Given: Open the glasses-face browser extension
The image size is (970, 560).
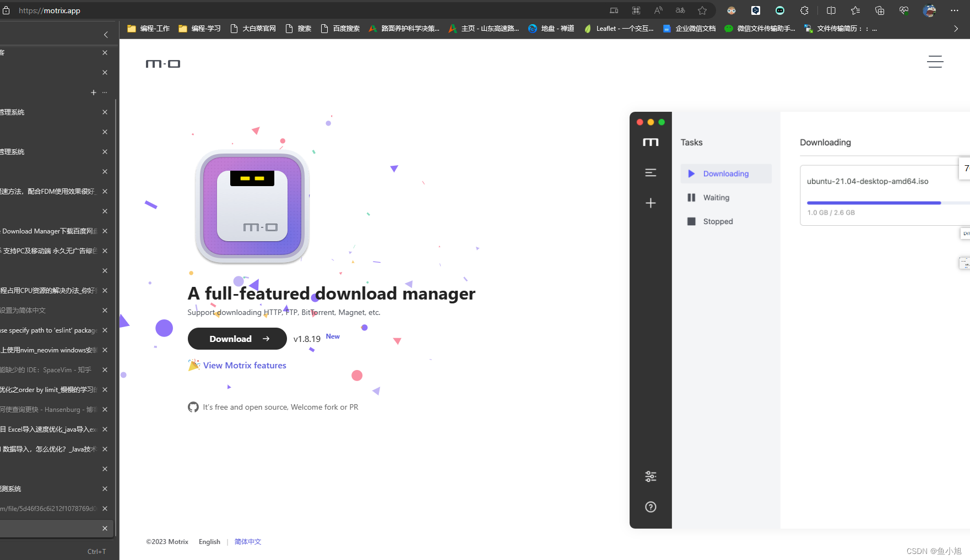Looking at the screenshot, I should (x=731, y=10).
